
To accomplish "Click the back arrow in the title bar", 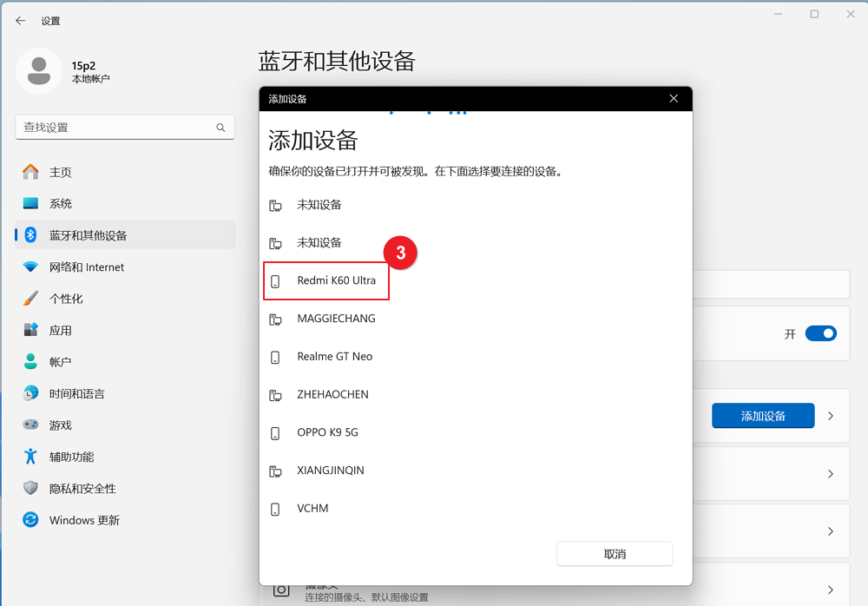I will click(x=20, y=20).
